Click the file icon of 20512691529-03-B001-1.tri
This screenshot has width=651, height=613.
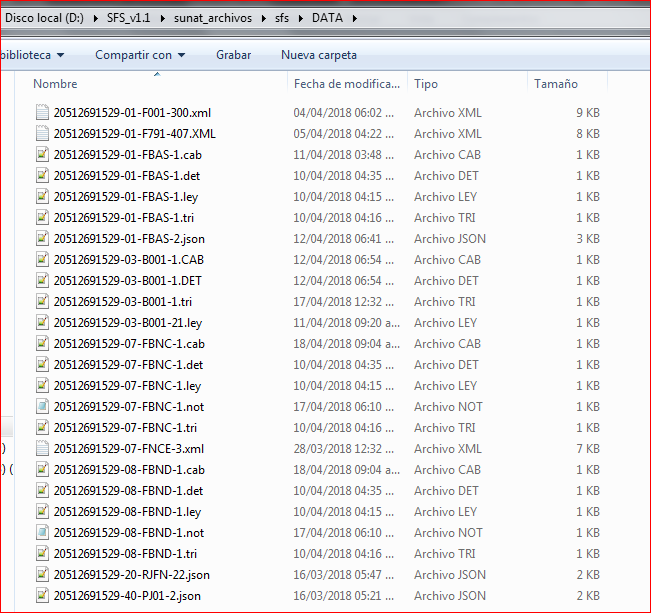(x=42, y=302)
